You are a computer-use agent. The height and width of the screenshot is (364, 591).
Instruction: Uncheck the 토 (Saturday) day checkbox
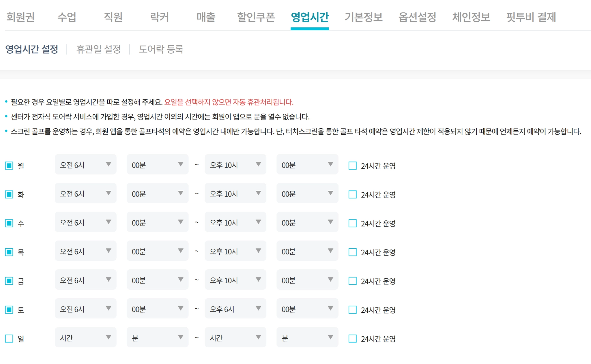(x=9, y=310)
